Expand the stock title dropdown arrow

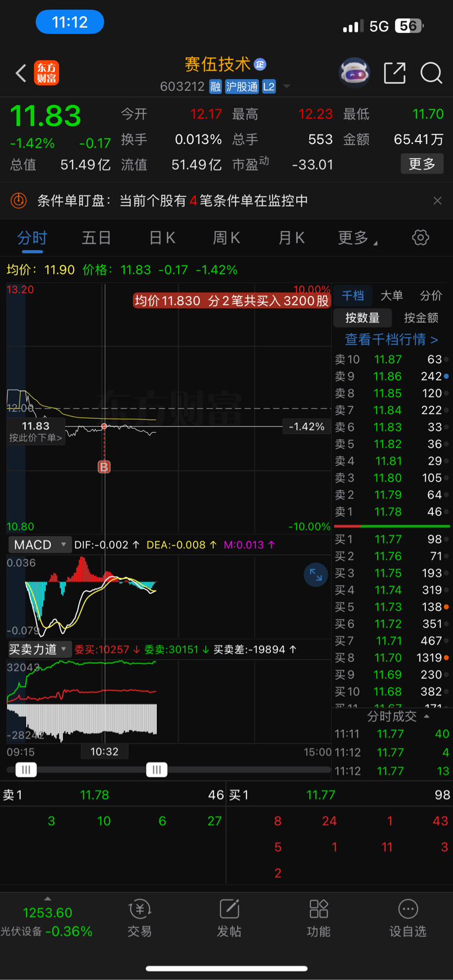(287, 87)
